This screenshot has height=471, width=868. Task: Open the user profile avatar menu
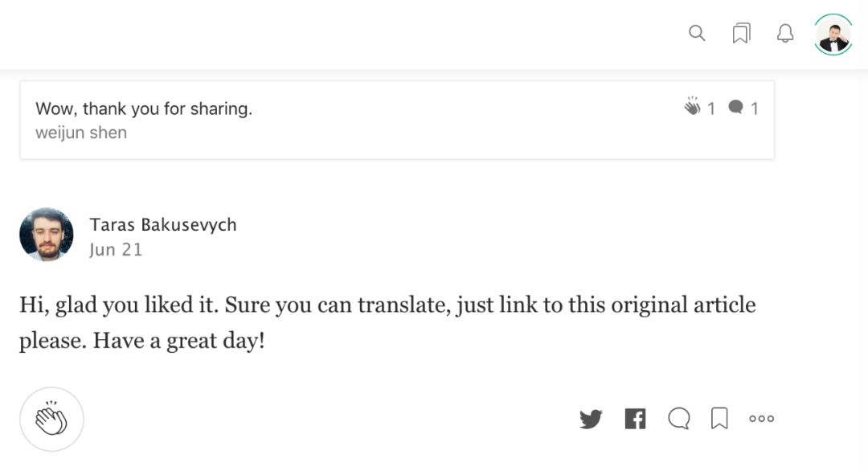833,35
